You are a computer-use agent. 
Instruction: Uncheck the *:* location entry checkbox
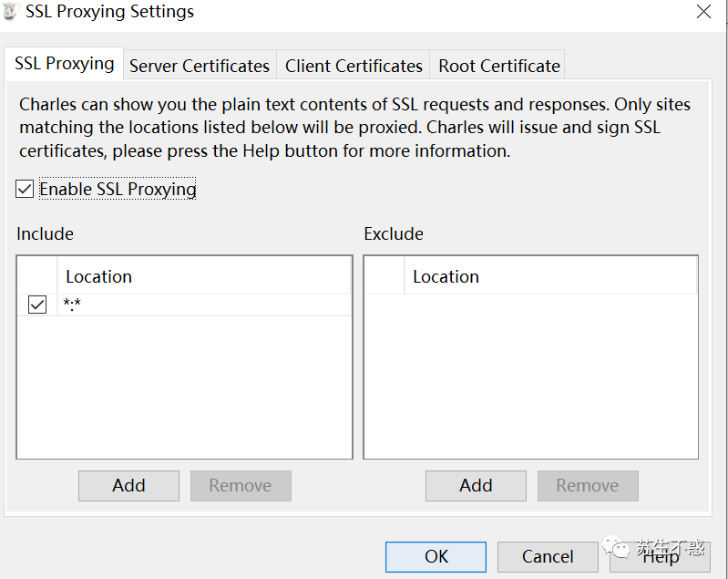37,305
